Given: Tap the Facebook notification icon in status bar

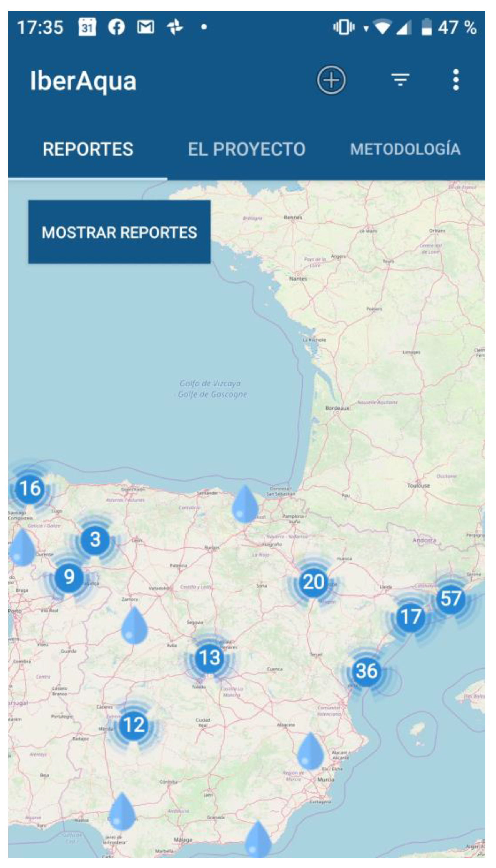Looking at the screenshot, I should 116,27.
